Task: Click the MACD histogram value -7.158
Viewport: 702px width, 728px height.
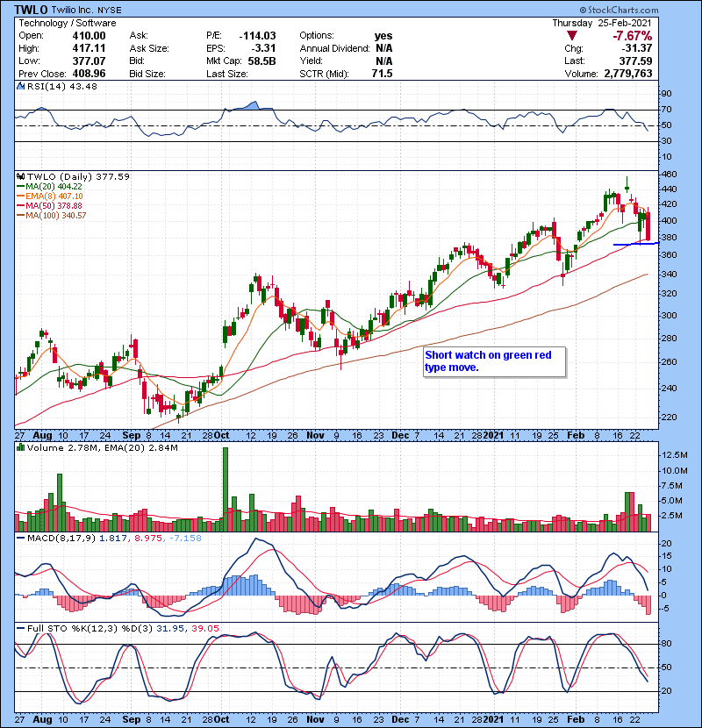Action: click(185, 539)
